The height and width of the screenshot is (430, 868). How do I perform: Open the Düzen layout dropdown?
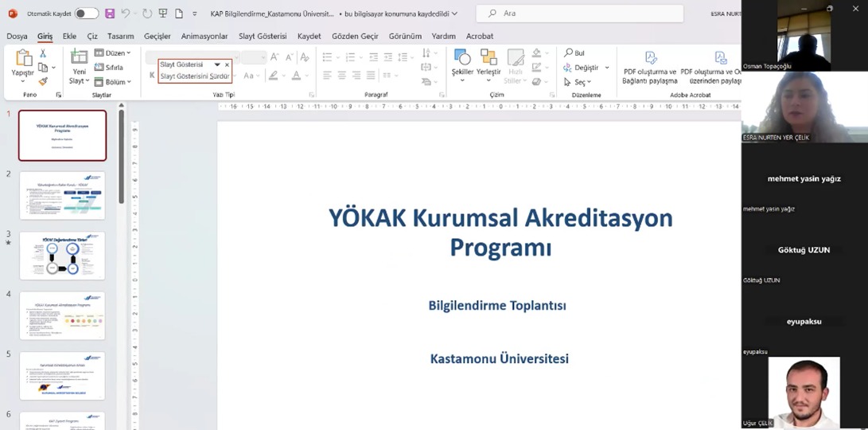(x=112, y=53)
